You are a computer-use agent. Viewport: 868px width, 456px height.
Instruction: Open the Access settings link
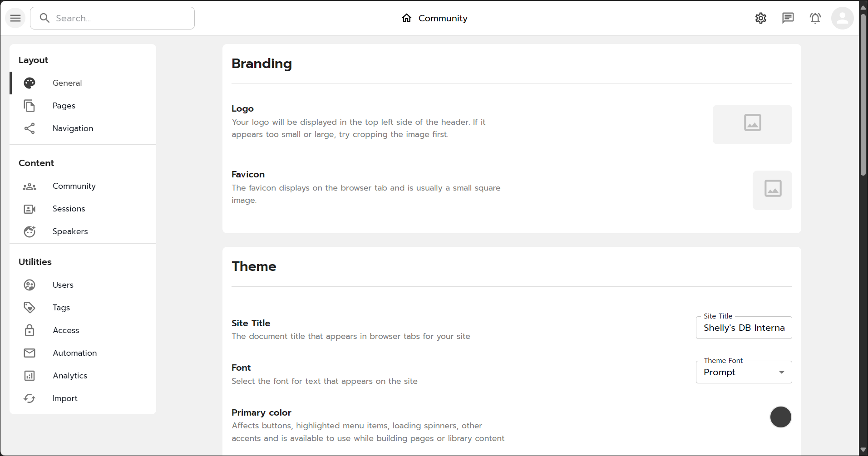(x=66, y=330)
